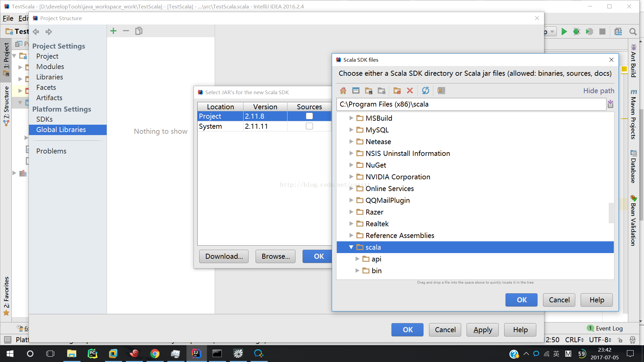This screenshot has height=362, width=644.
Task: Open Maven Projects side tab
Action: [x=633, y=114]
